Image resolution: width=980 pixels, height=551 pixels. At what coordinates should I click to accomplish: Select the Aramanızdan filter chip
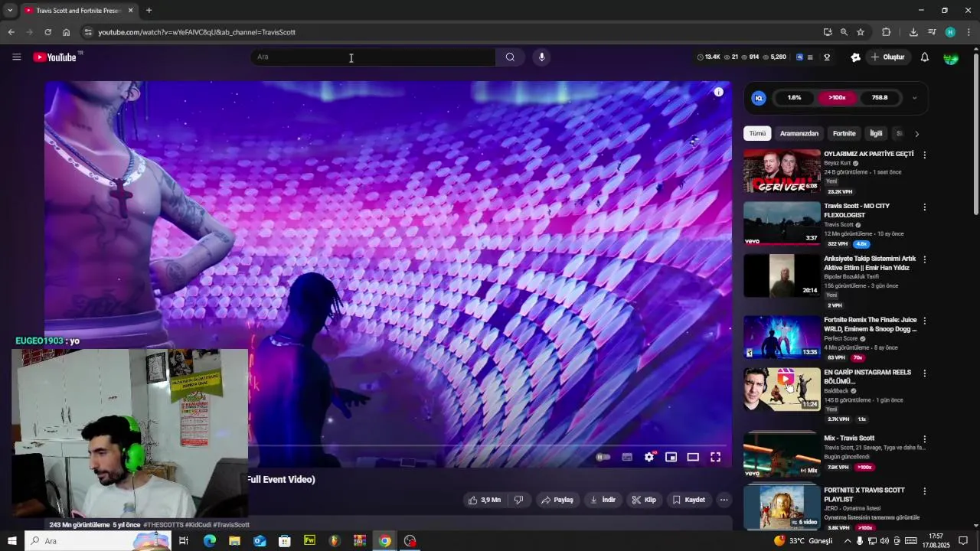[799, 133]
